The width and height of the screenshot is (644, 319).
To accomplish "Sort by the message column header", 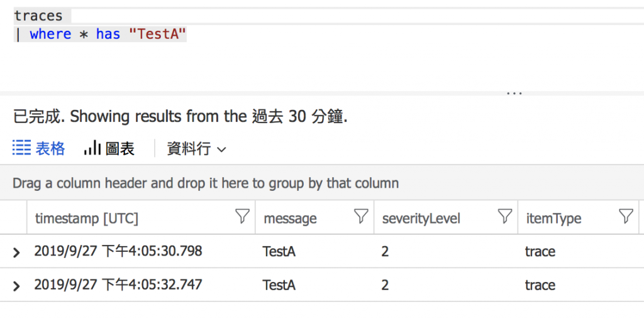I will coord(290,219).
